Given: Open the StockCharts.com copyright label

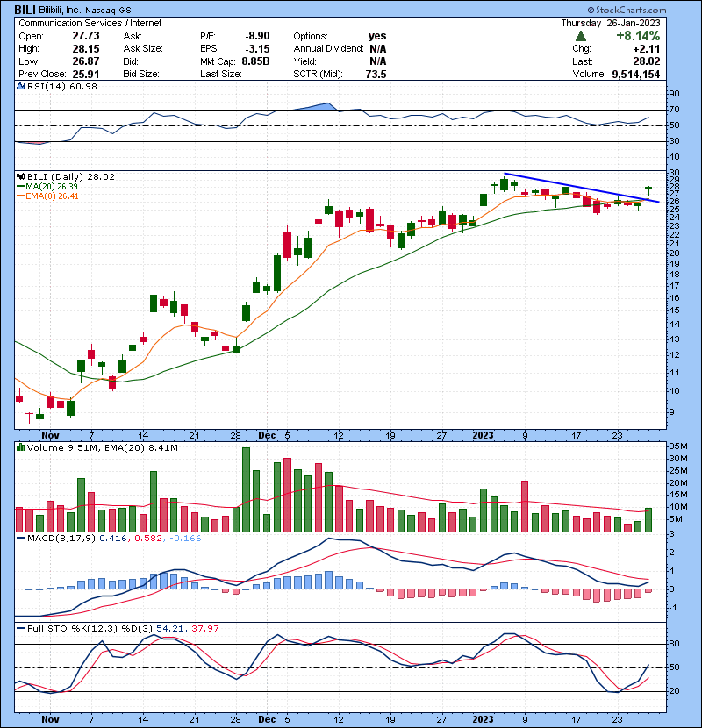Looking at the screenshot, I should click(x=627, y=10).
